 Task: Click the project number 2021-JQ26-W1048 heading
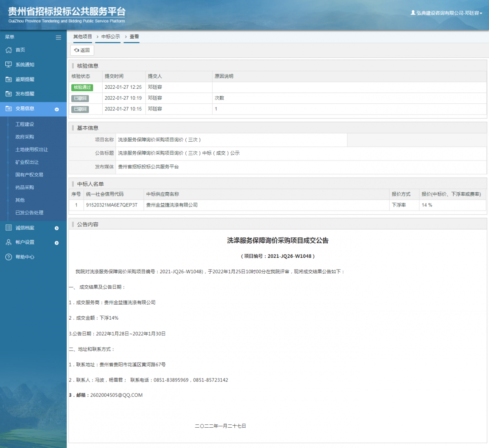coord(278,256)
